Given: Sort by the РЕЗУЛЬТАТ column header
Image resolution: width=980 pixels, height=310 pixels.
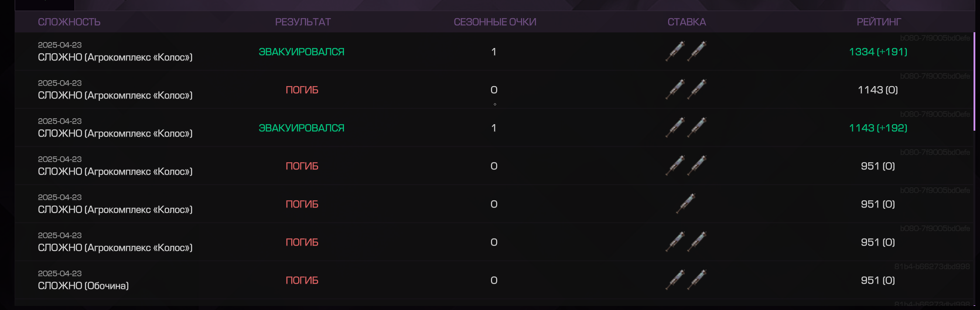Looking at the screenshot, I should (x=303, y=22).
